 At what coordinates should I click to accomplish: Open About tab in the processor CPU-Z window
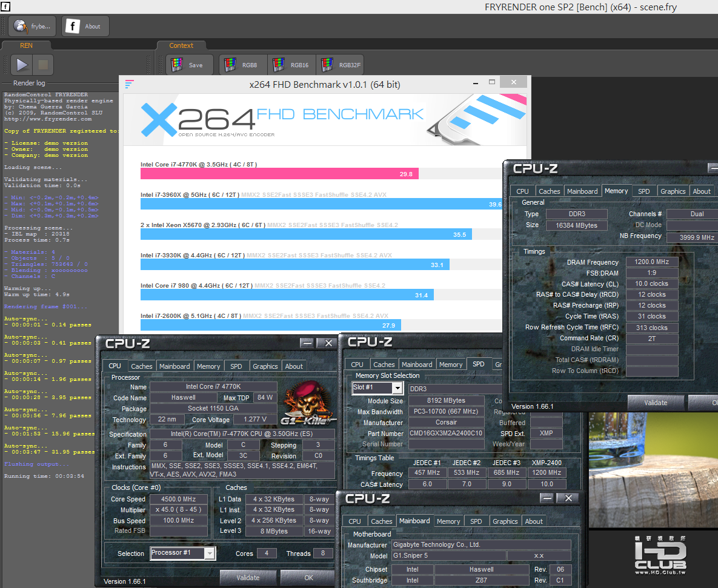click(294, 366)
